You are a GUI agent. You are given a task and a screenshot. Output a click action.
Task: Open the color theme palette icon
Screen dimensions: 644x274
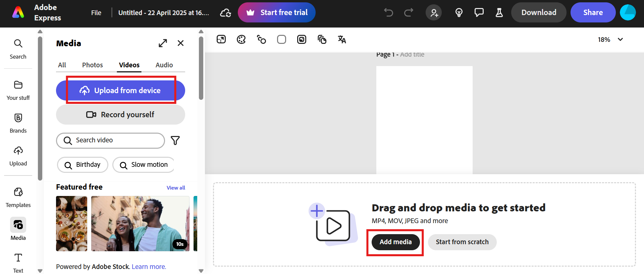click(x=241, y=40)
